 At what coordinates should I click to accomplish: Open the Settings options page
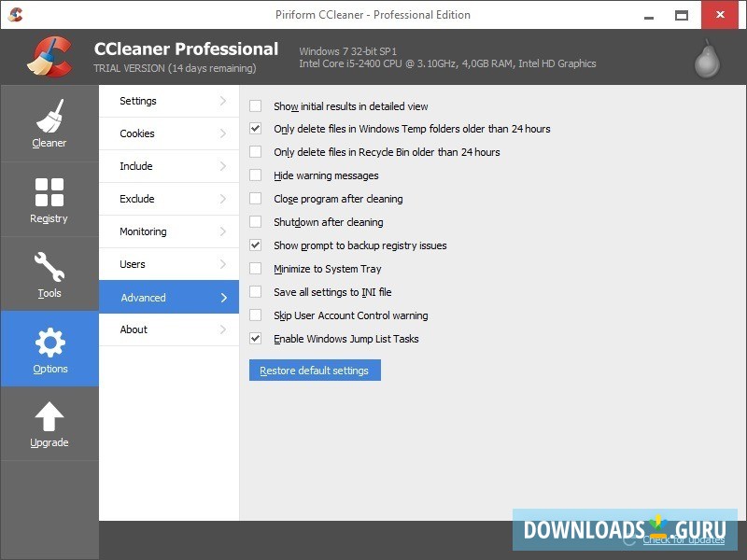(x=169, y=101)
